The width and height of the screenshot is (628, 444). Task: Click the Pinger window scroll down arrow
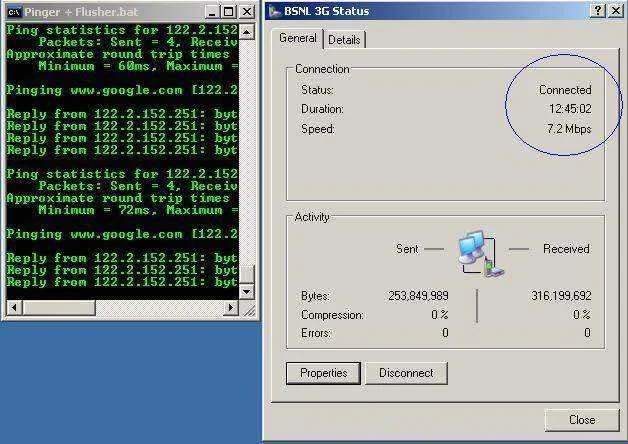pos(247,291)
